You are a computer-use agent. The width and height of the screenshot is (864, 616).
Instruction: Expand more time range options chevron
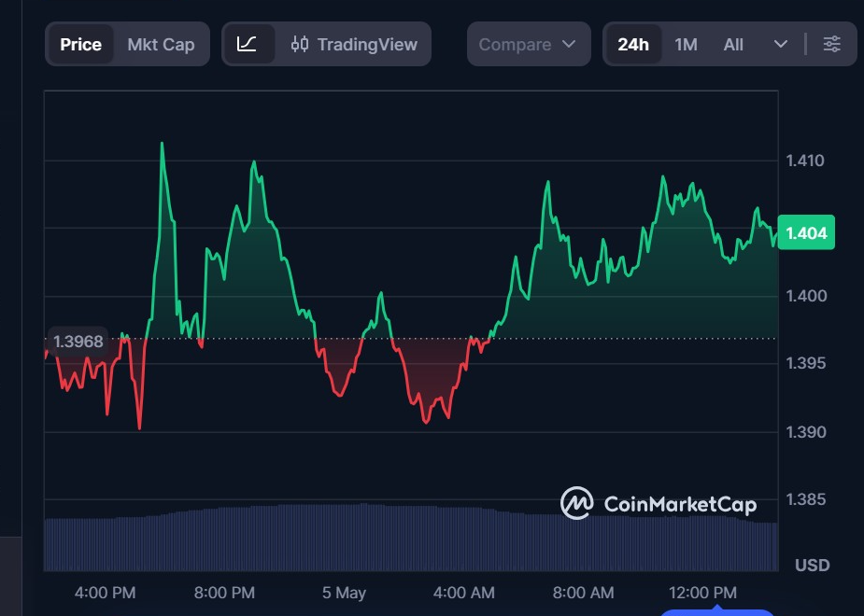click(781, 44)
